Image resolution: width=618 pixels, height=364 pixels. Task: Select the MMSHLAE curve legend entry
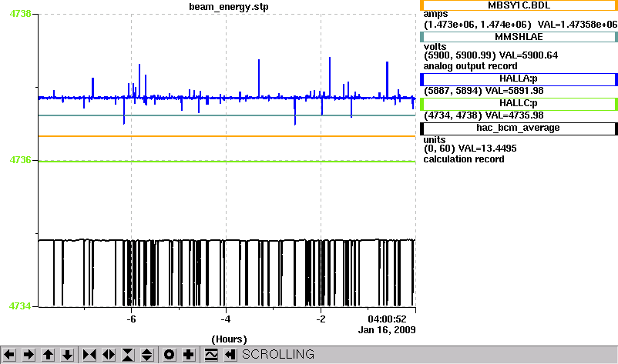tap(519, 37)
